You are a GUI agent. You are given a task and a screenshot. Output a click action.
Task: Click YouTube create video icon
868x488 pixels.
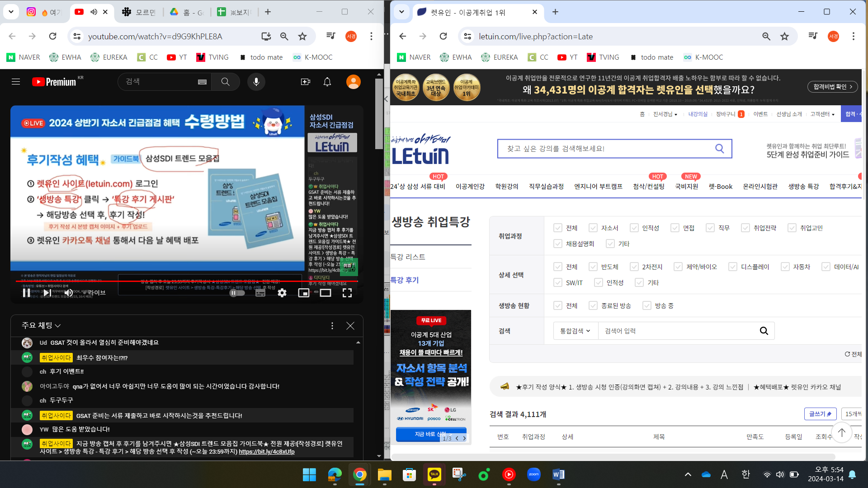(306, 82)
